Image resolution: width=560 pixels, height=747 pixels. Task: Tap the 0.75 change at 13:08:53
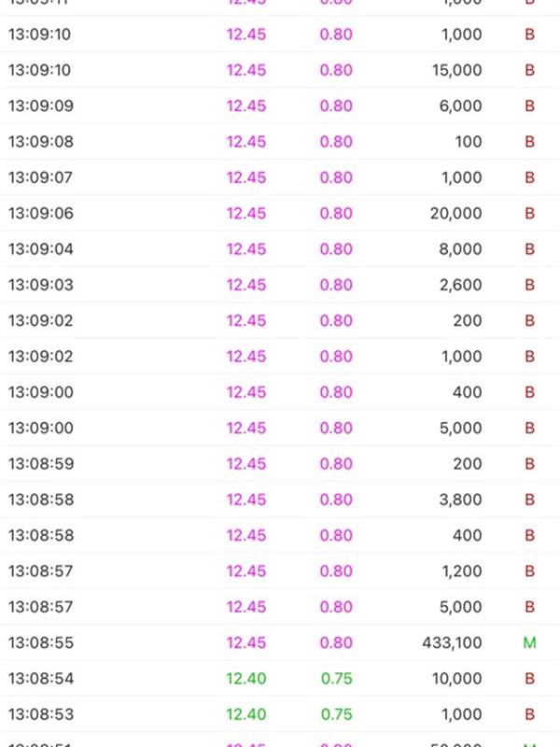[336, 714]
